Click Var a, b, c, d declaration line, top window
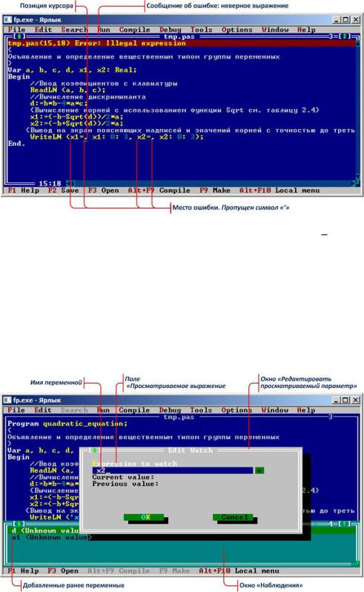The height and width of the screenshot is (592, 364). coord(72,70)
